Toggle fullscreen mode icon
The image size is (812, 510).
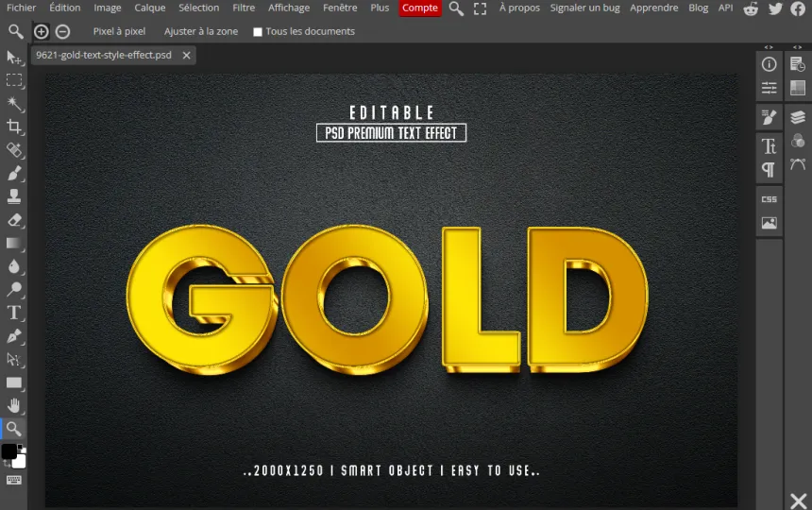[480, 8]
